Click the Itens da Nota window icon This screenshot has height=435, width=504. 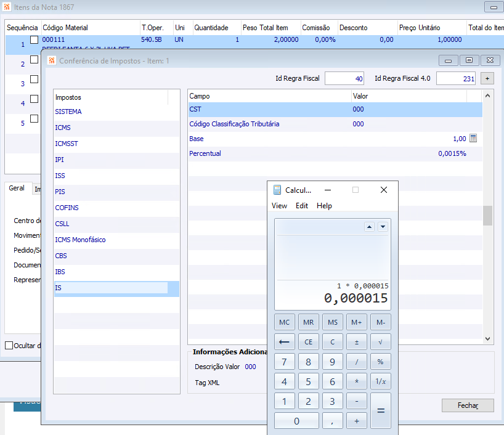(x=6, y=7)
